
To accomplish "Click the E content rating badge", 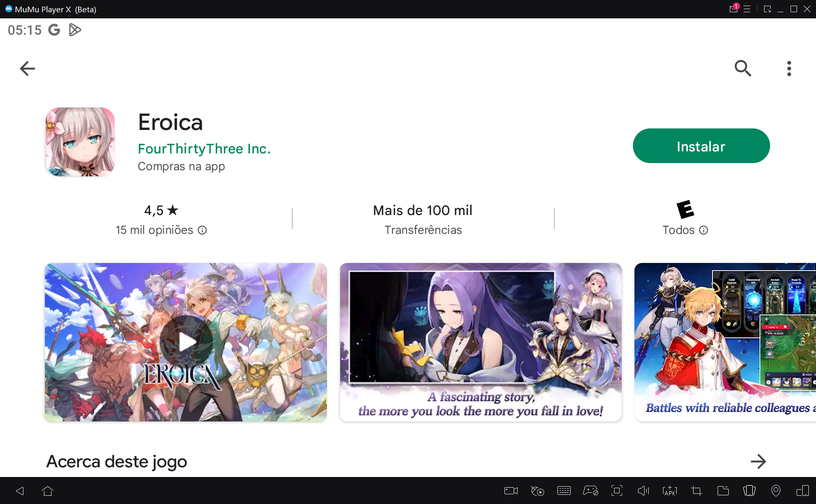I will tap(685, 209).
